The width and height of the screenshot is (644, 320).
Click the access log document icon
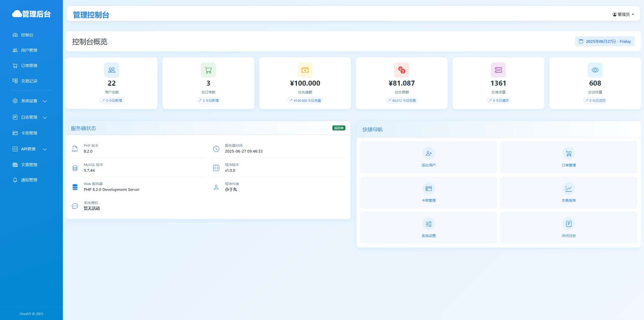pos(569,224)
